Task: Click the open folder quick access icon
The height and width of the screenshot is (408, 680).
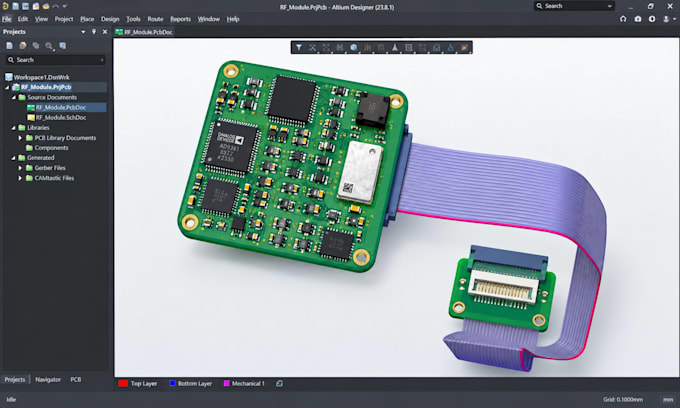Action: point(46,7)
